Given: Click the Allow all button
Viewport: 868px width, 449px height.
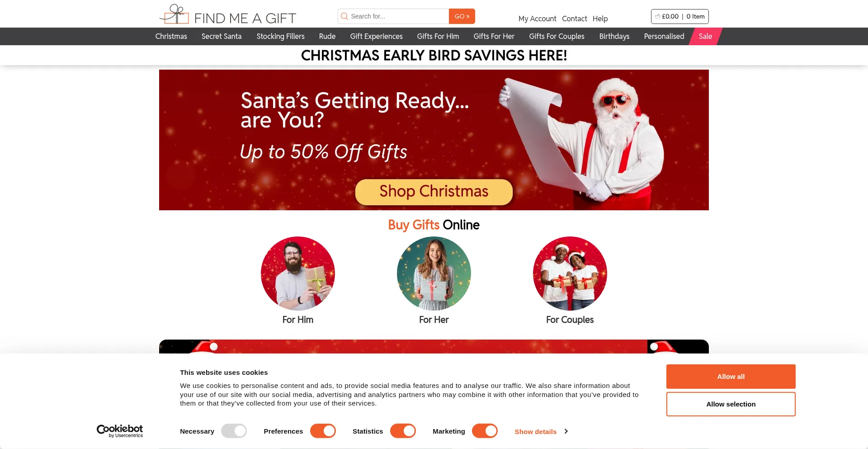Looking at the screenshot, I should 731,377.
